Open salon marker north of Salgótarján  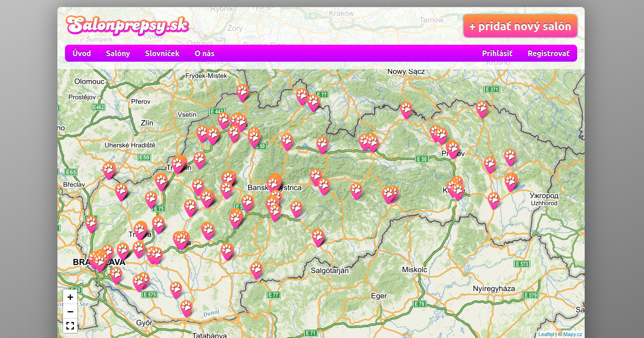[x=318, y=237]
